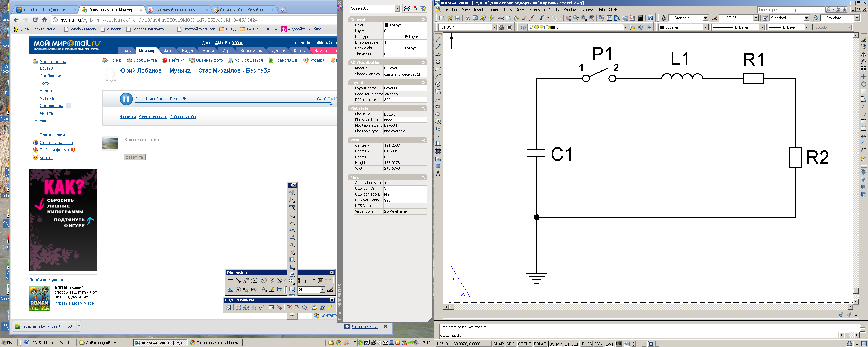Pause the Стас Михайлов audio track
Screen dimensions: 868x347
coord(126,99)
